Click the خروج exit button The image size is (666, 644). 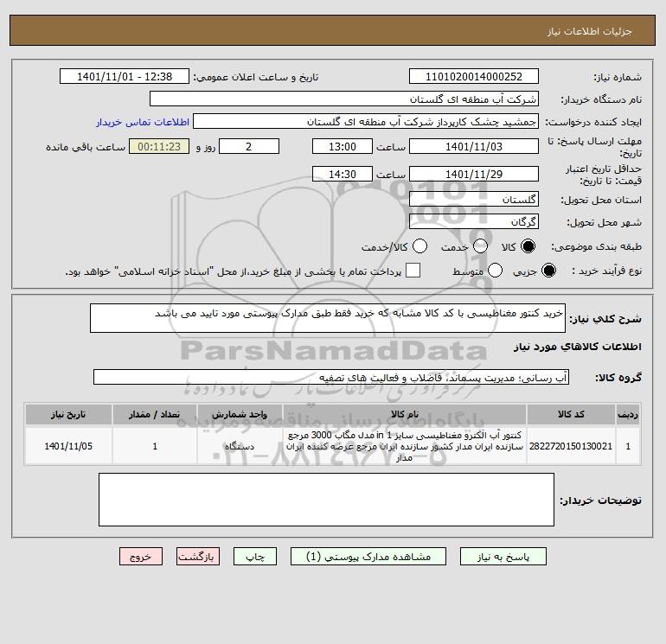tap(141, 557)
